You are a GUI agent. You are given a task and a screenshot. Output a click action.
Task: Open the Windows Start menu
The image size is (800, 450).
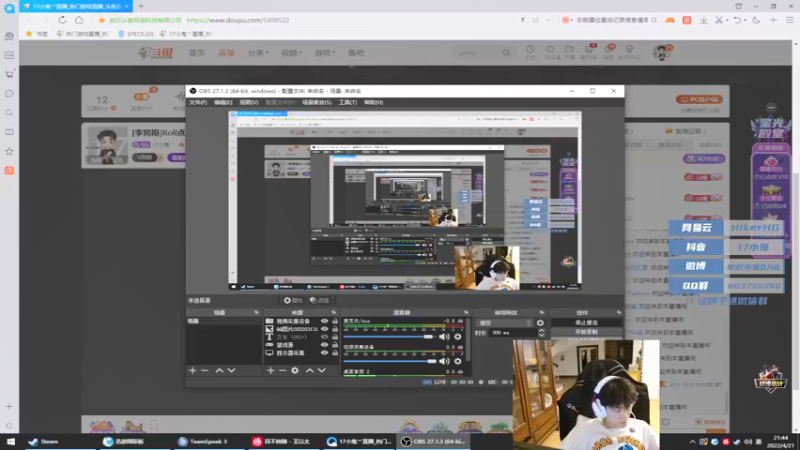[10, 442]
